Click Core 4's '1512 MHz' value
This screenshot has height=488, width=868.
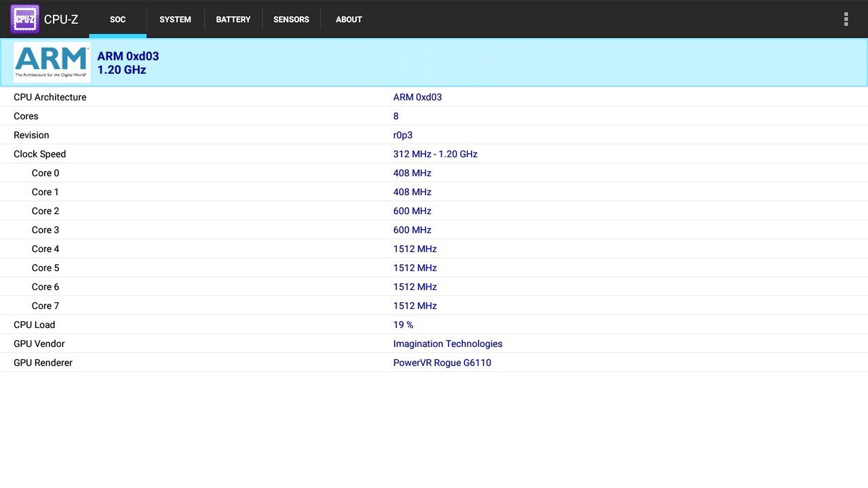(415, 249)
